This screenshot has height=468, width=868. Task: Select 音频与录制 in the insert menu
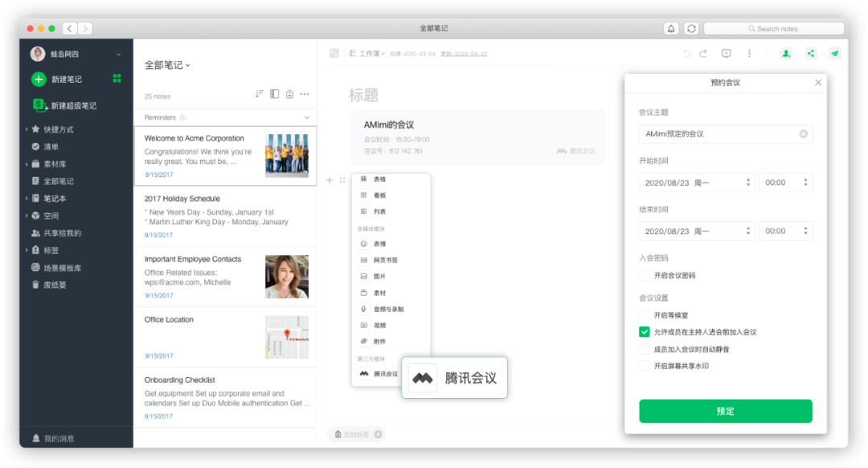coord(391,310)
